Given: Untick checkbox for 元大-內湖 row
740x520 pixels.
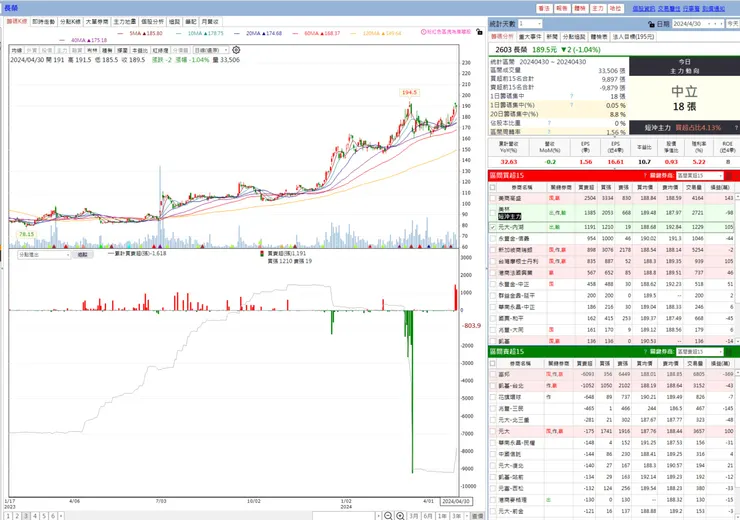Looking at the screenshot, I should coord(493,227).
